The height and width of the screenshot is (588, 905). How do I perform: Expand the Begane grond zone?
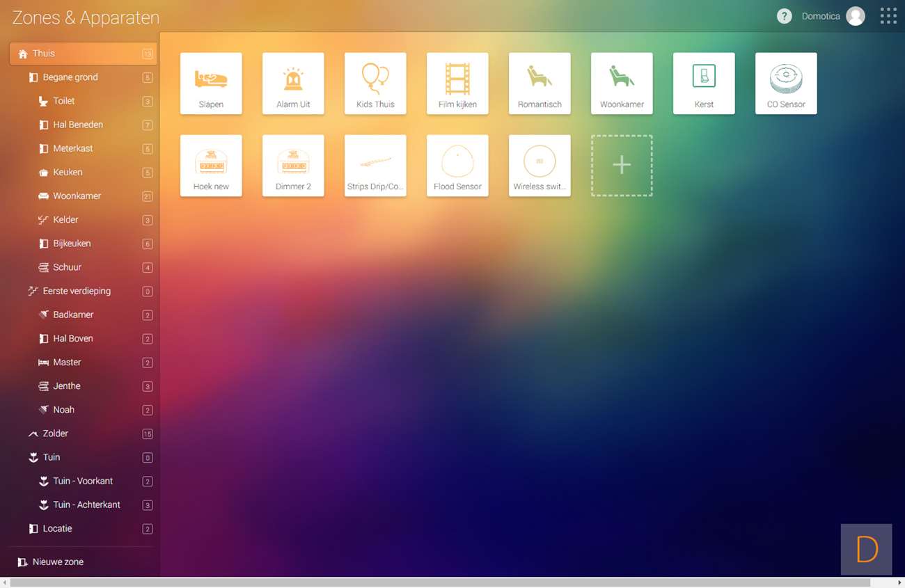[70, 77]
